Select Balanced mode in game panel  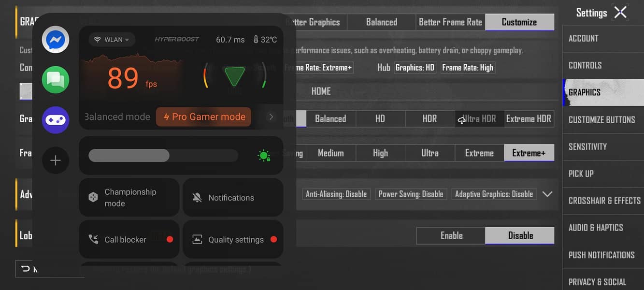coord(117,116)
